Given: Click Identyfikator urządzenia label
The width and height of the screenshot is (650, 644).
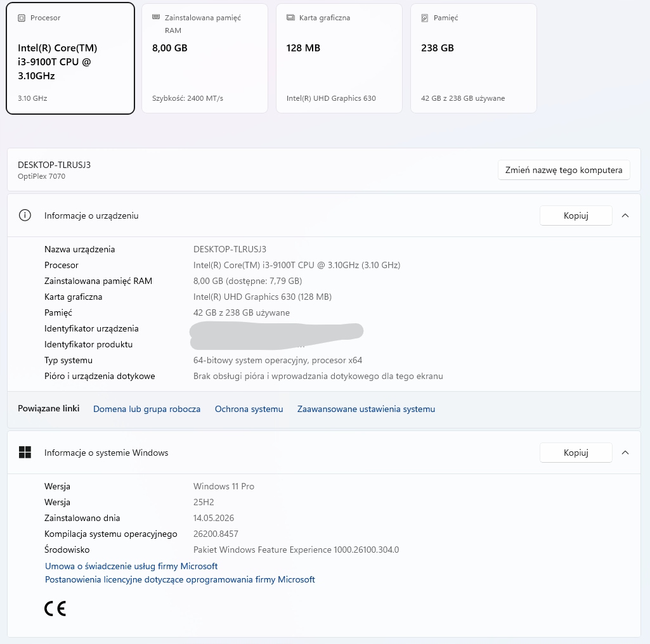Looking at the screenshot, I should click(x=91, y=328).
